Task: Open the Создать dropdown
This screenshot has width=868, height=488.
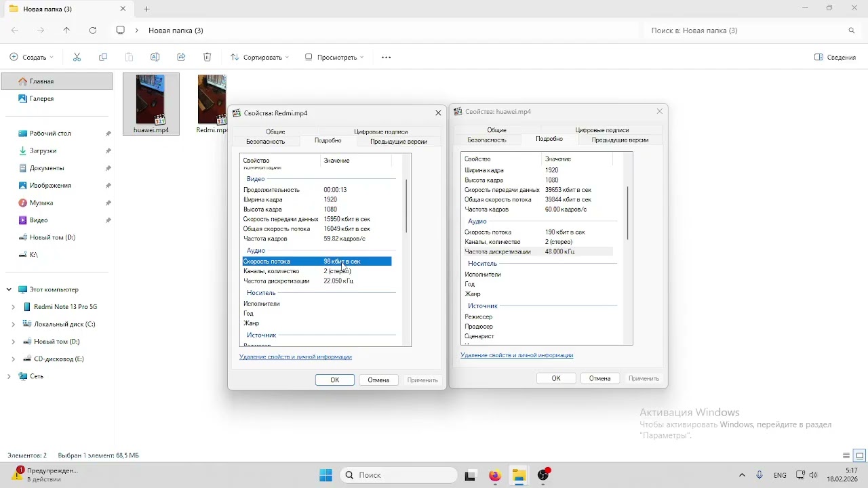Action: pos(31,58)
